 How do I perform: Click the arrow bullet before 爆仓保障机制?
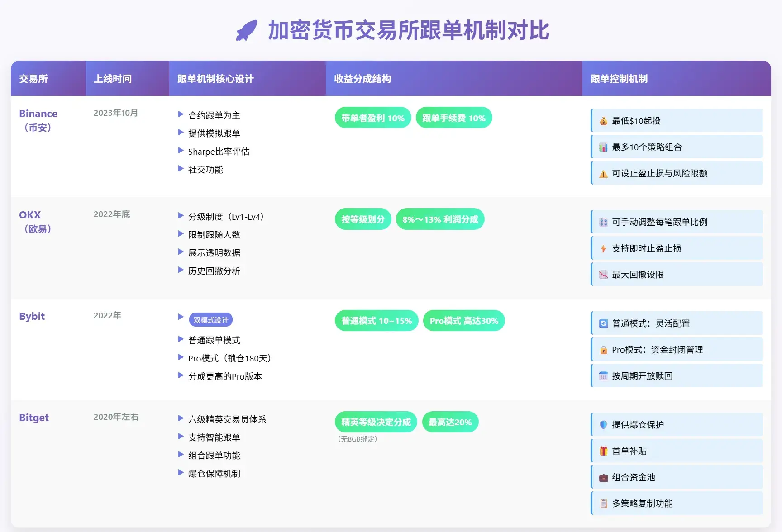(181, 473)
